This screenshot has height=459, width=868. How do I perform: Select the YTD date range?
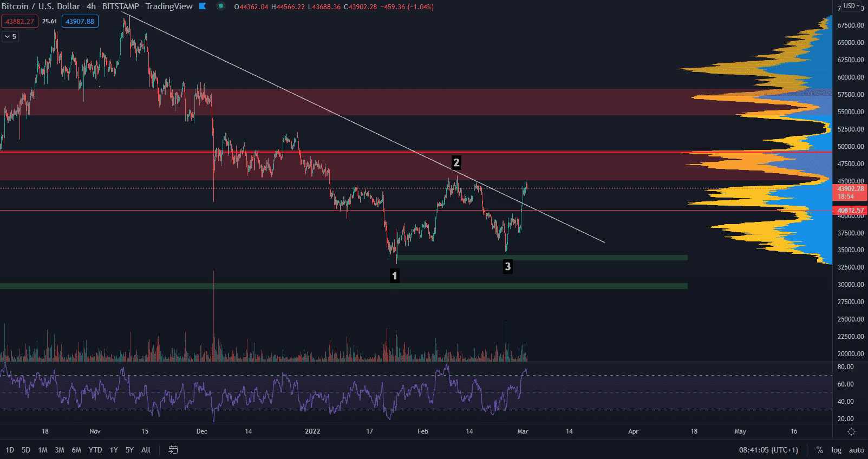point(95,450)
